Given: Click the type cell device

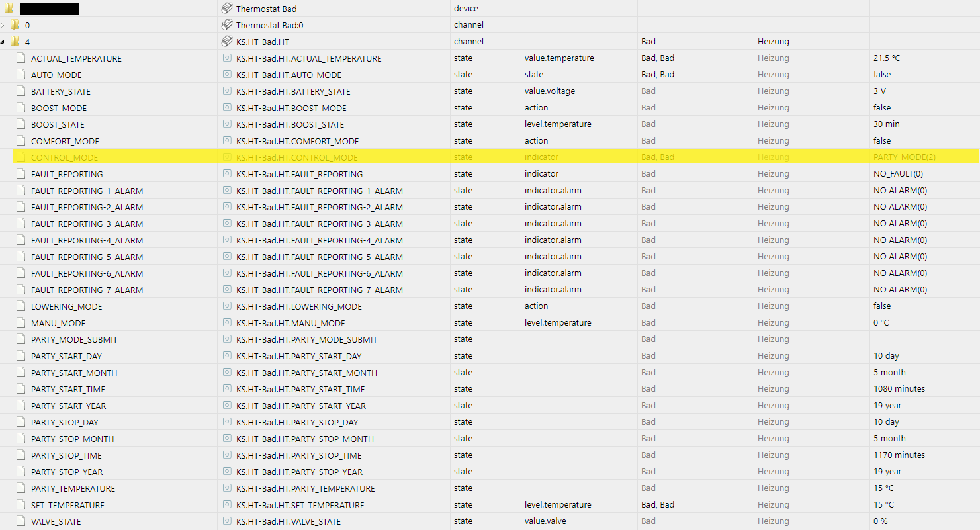Looking at the screenshot, I should (x=466, y=9).
